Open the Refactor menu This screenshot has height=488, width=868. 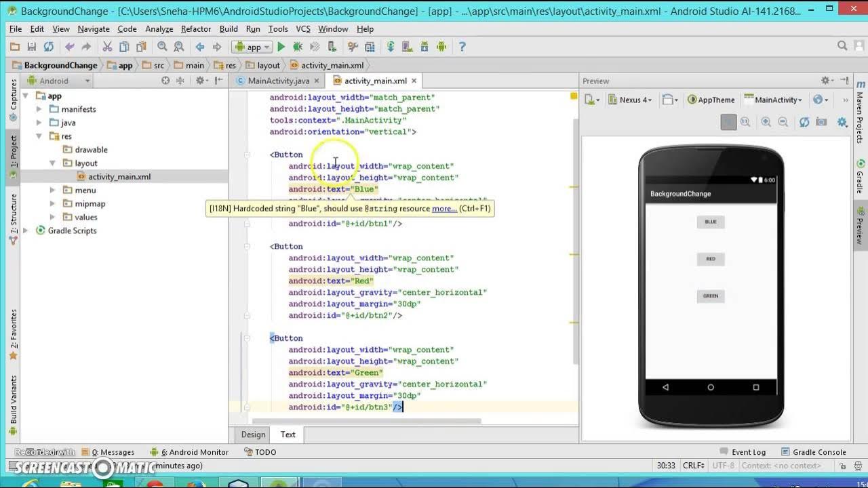[x=196, y=29]
